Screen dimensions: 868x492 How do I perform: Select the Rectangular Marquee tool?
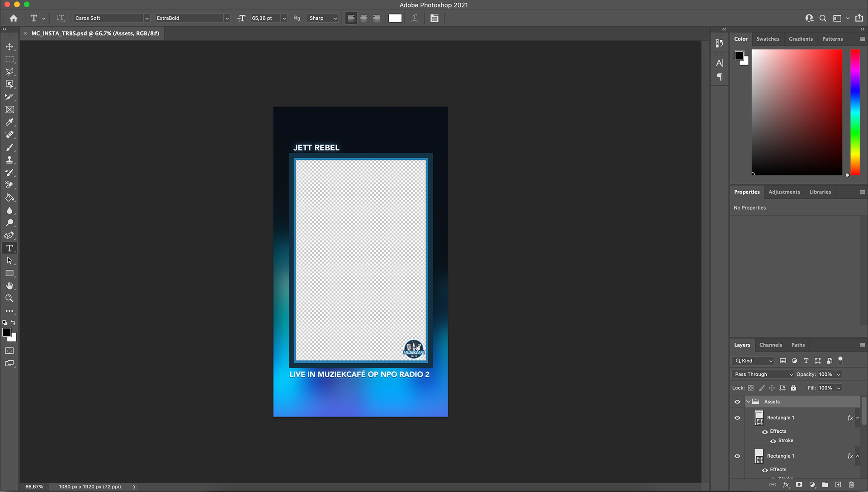point(9,59)
